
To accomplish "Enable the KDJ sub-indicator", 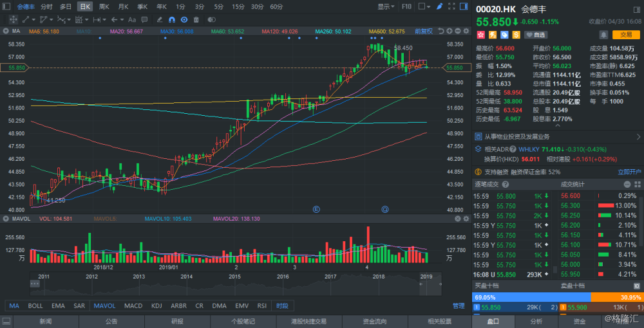I will (x=156, y=306).
